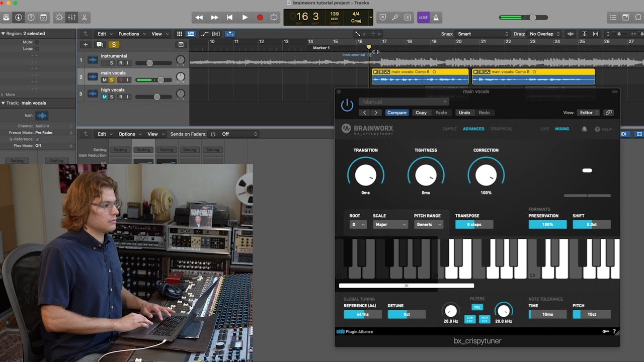Image resolution: width=644 pixels, height=362 pixels.
Task: Open the Snap Smart dropdown
Action: tap(483, 34)
